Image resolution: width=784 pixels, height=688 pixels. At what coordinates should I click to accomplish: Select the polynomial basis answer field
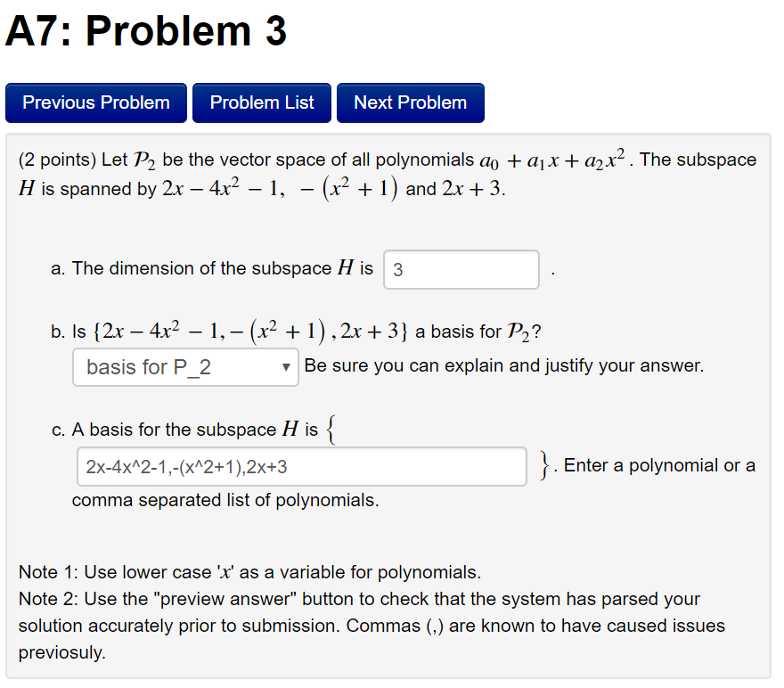pyautogui.click(x=298, y=466)
